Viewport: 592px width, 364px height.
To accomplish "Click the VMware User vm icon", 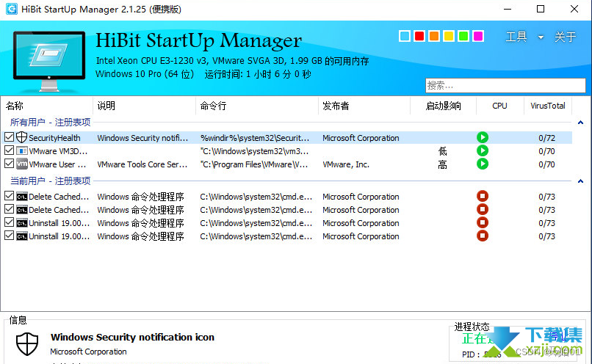I will point(22,164).
